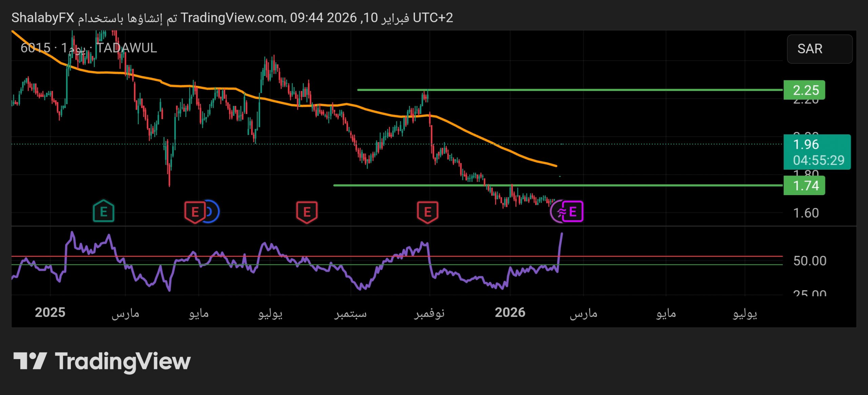
Task: Click the نوفمبر label on time axis
Action: coord(429,313)
